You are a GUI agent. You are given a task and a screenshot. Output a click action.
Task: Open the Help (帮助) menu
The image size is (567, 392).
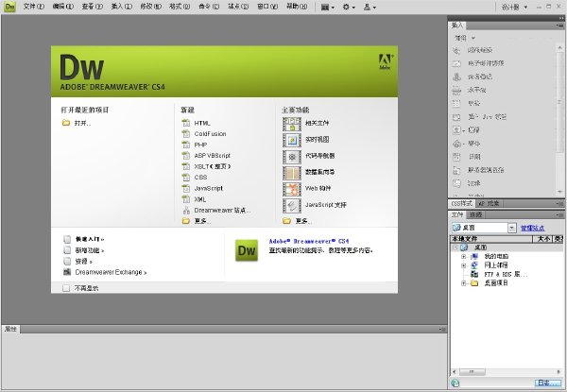[x=297, y=7]
